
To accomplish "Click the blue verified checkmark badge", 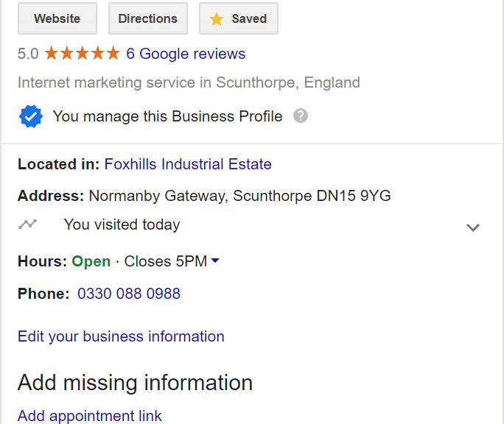I will tap(30, 116).
